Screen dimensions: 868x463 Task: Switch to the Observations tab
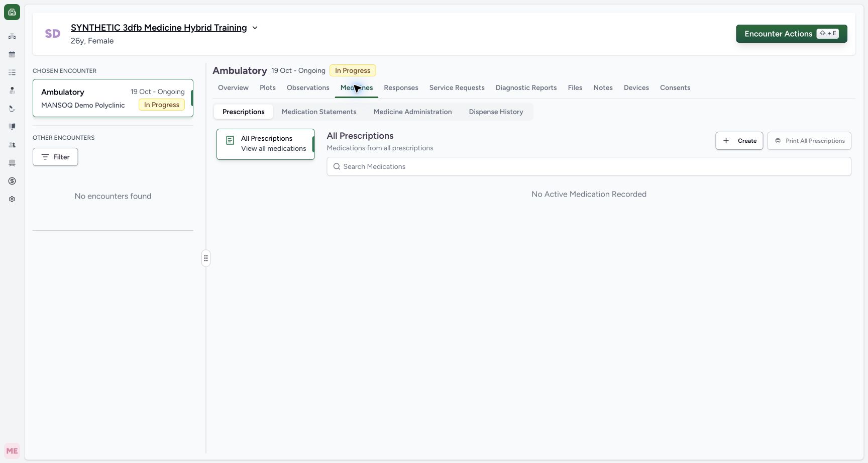coord(308,87)
